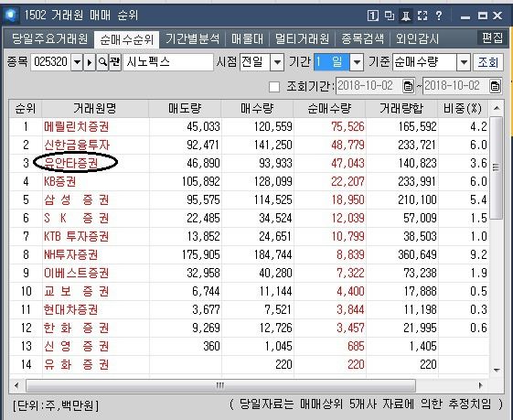Switch to 멀티거래원 tab
Image resolution: width=513 pixels, height=420 pixels.
pyautogui.click(x=302, y=39)
